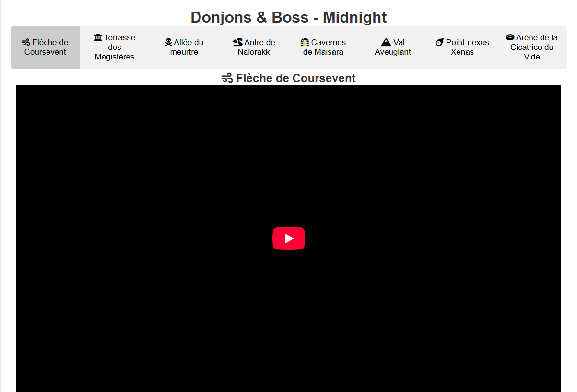Click the mountain icon beside Val Aveuglant

tap(386, 42)
